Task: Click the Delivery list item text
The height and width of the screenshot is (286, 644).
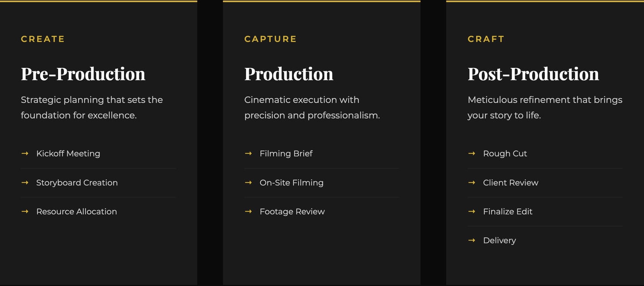Action: pos(500,240)
